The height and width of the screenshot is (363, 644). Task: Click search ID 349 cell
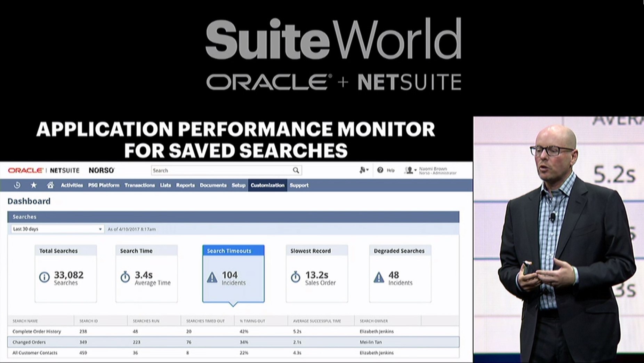(x=83, y=342)
